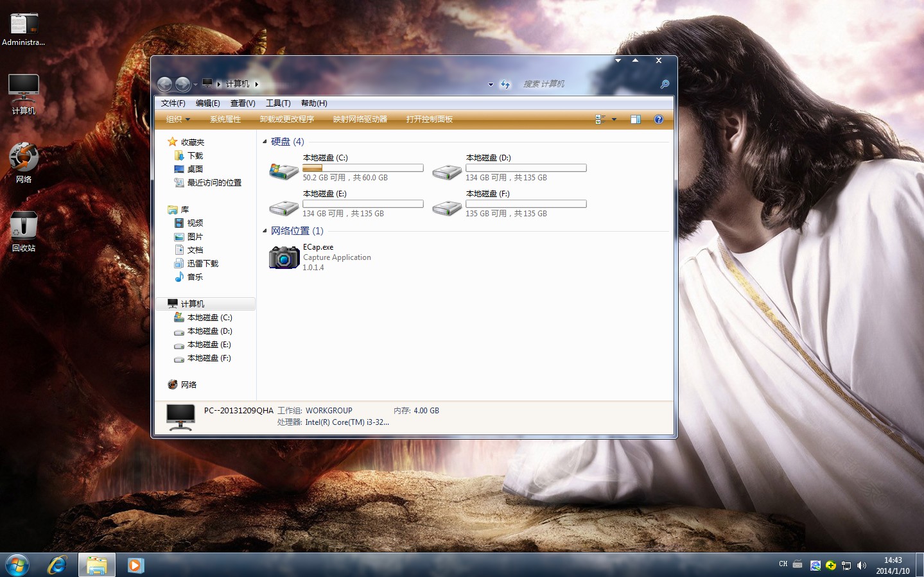Open the 工具(T) menu

(x=278, y=103)
